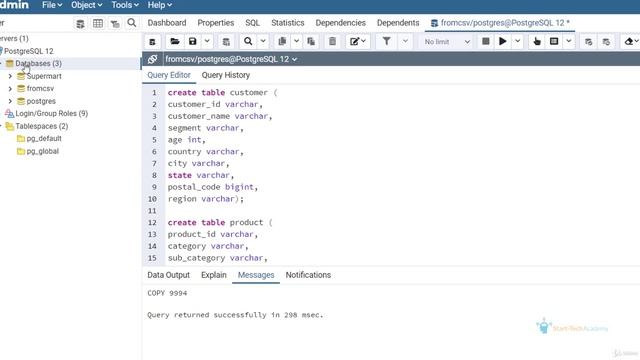640x360 pixels.
Task: Save the query with the floppy disk icon
Action: click(x=193, y=41)
